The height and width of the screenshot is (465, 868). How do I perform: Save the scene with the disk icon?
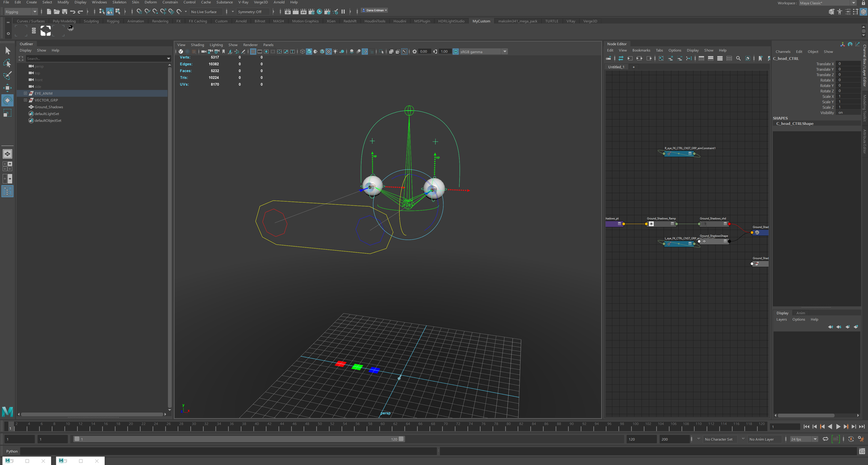(65, 12)
